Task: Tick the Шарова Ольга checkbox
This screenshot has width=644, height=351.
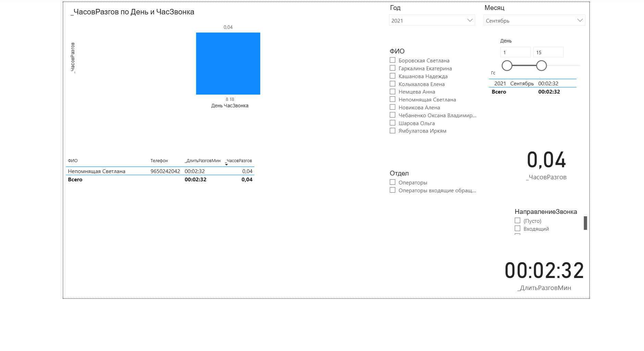Action: point(393,123)
